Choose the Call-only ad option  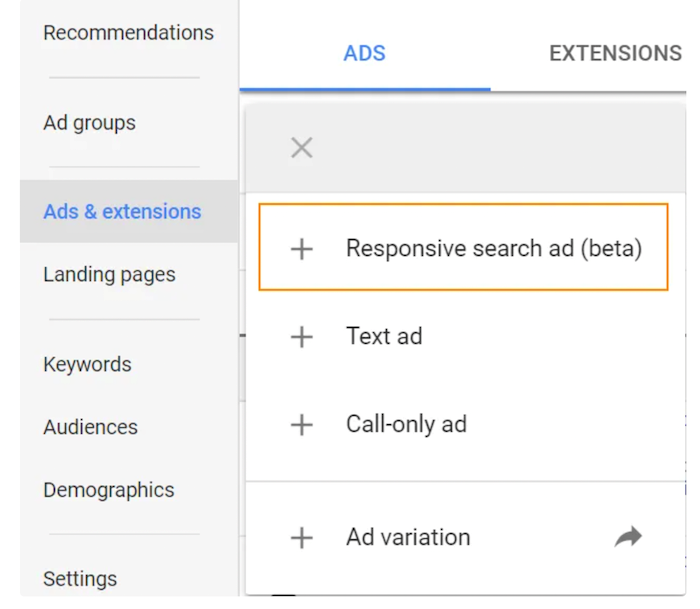[406, 424]
